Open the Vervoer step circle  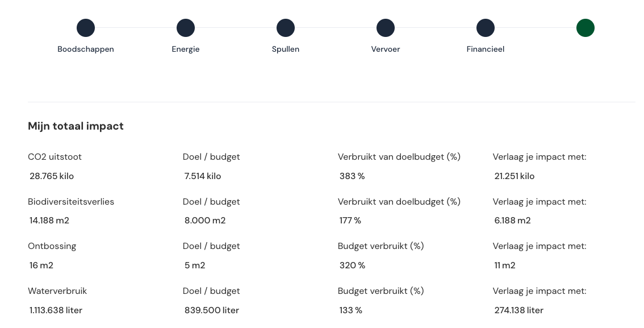point(386,28)
